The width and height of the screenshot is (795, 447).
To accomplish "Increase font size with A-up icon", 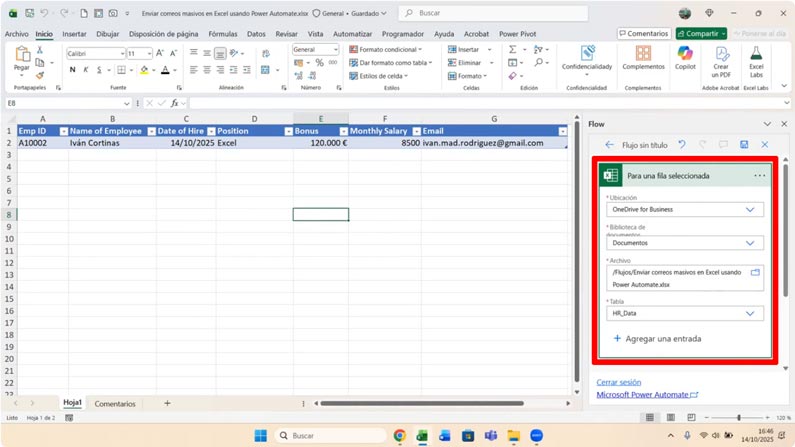I will (x=160, y=53).
